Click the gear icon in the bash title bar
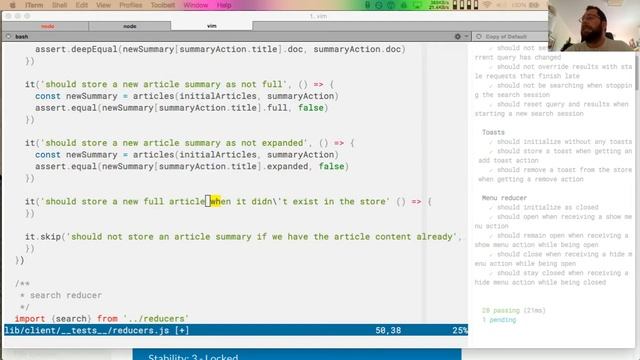Viewport: 640px width, 360px height. [x=458, y=36]
